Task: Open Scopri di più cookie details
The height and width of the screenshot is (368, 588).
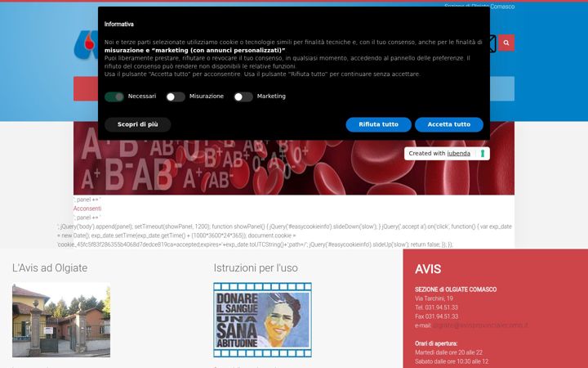Action: coord(138,124)
